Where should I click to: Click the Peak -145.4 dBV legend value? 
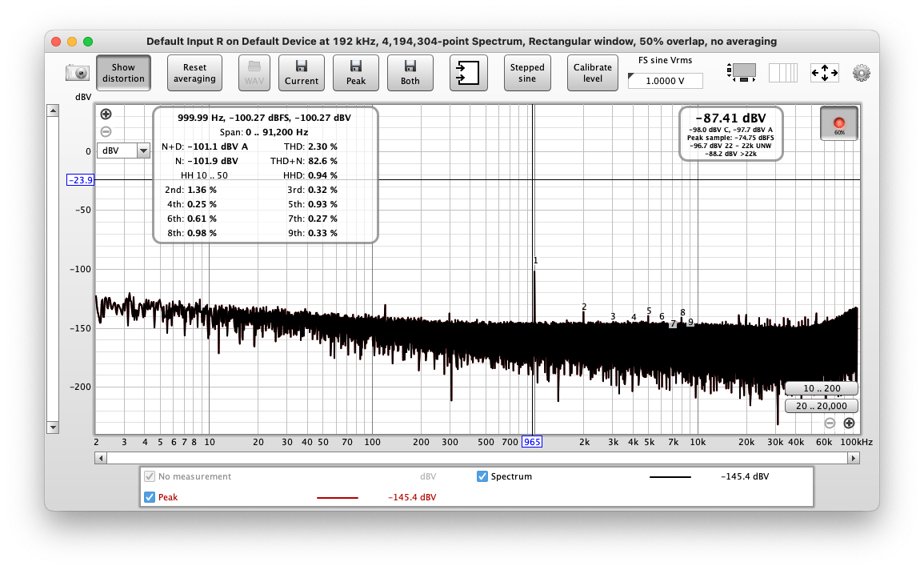[412, 497]
